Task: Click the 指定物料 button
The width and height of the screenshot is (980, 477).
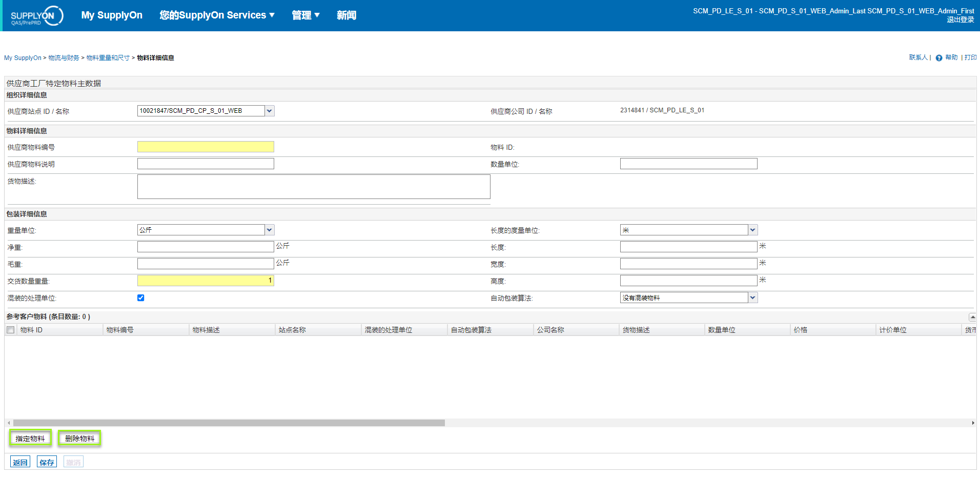Action: pyautogui.click(x=30, y=439)
